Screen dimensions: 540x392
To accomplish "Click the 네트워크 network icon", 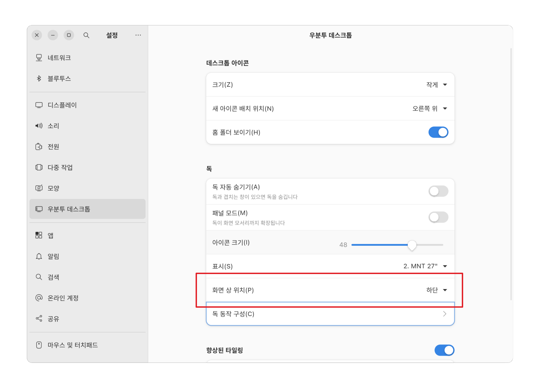I will point(39,58).
